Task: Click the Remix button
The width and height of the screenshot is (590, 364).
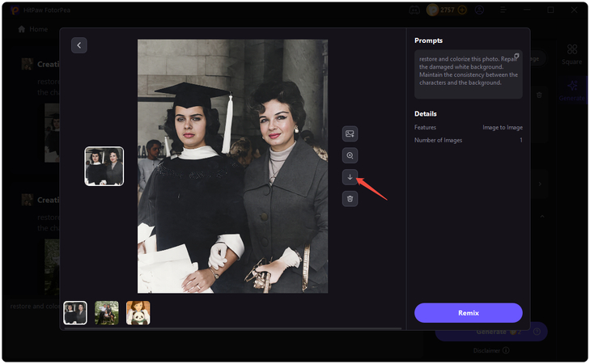Action: point(469,313)
